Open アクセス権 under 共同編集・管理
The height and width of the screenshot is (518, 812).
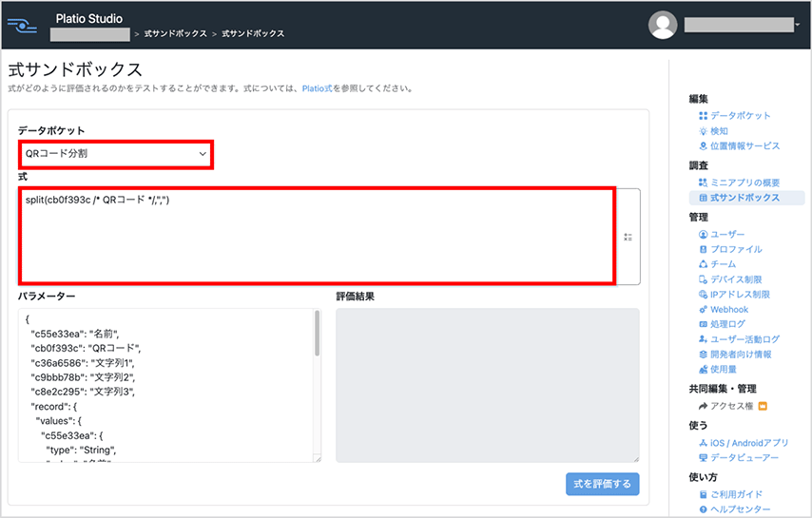pos(732,406)
